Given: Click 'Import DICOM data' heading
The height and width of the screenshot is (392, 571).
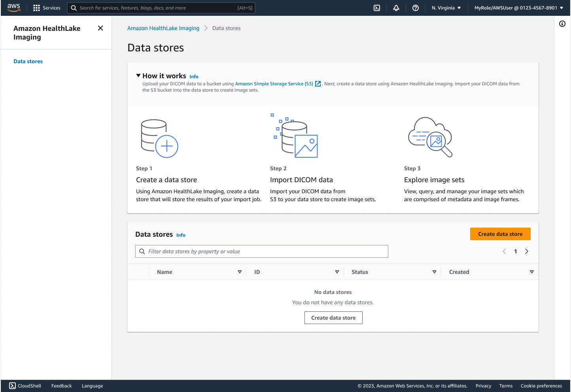Looking at the screenshot, I should coord(301,180).
